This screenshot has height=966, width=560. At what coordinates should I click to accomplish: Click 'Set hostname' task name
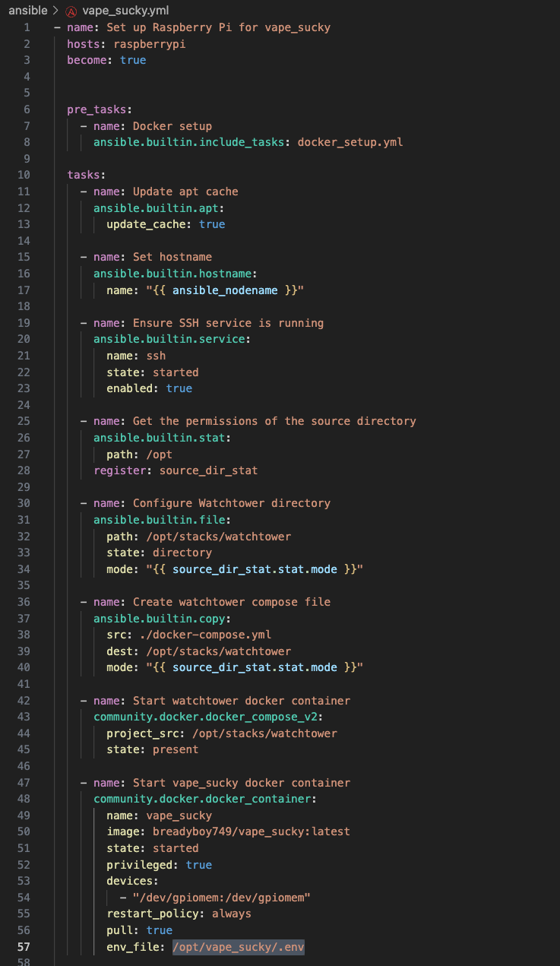click(x=172, y=257)
